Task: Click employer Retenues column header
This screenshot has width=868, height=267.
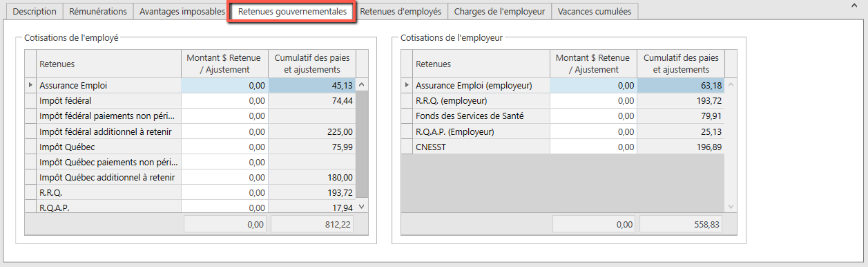Action: (481, 64)
